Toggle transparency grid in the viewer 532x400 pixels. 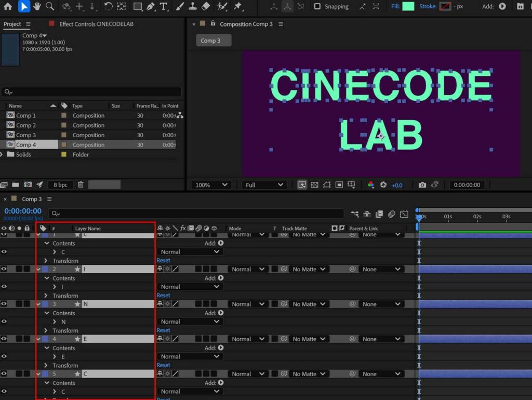click(314, 184)
